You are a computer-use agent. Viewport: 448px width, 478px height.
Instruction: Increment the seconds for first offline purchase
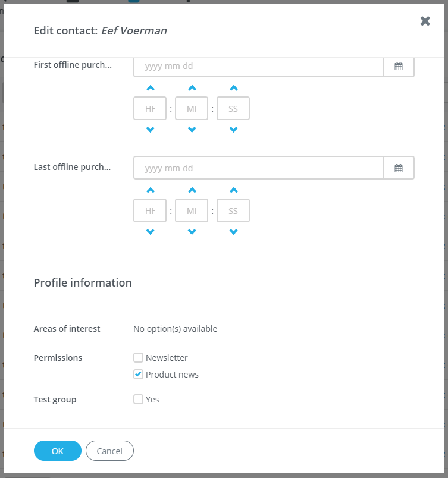pos(233,87)
